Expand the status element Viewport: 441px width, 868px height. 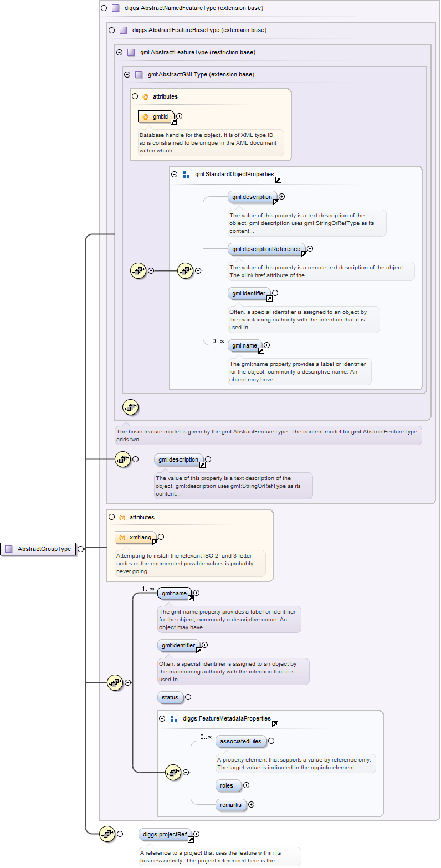(188, 697)
